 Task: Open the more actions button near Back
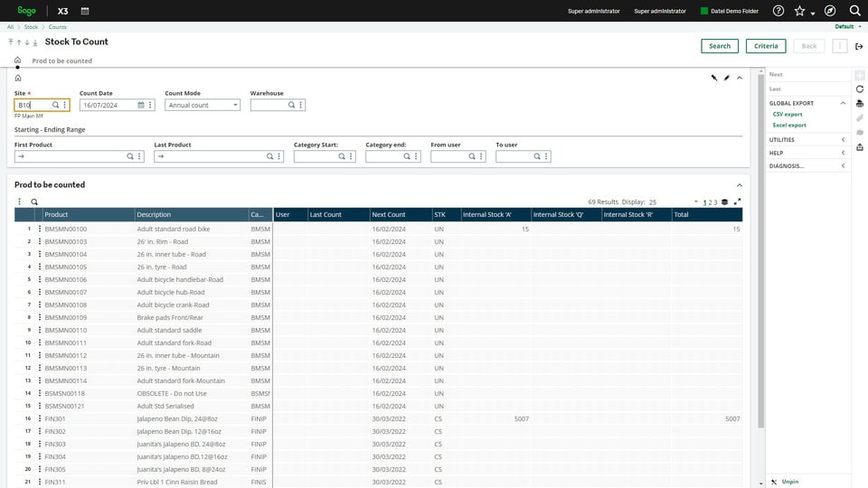coord(839,46)
